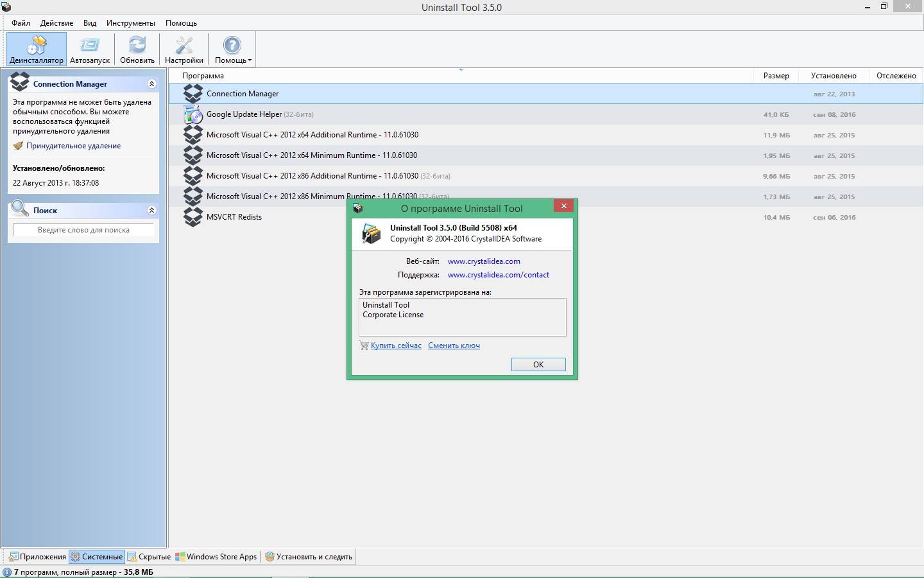924x578 pixels.
Task: Click the app icon in main title bar
Action: [x=6, y=7]
